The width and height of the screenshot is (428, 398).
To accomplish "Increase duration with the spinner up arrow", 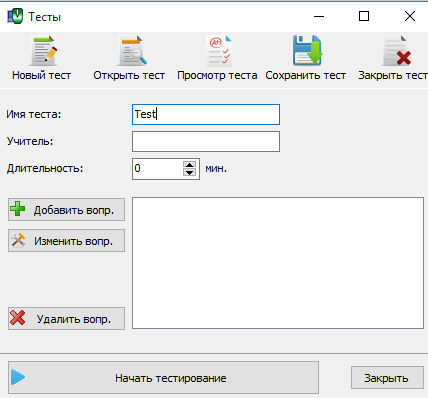I will (x=190, y=165).
